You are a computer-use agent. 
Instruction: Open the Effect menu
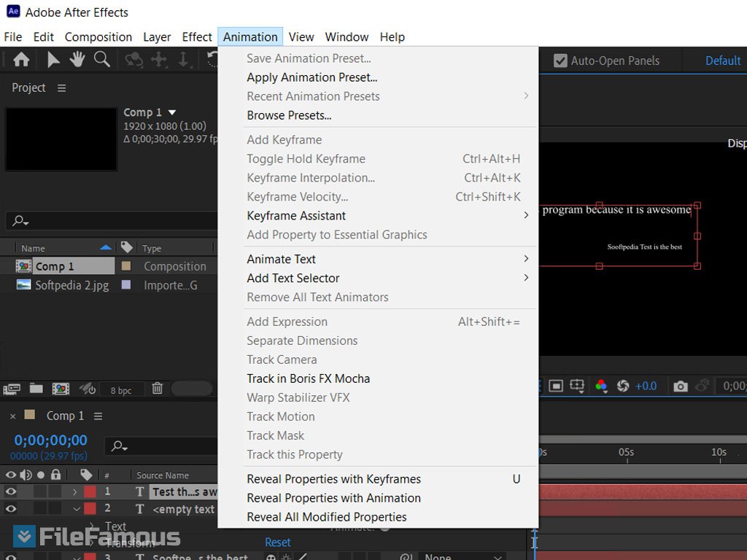click(x=197, y=36)
